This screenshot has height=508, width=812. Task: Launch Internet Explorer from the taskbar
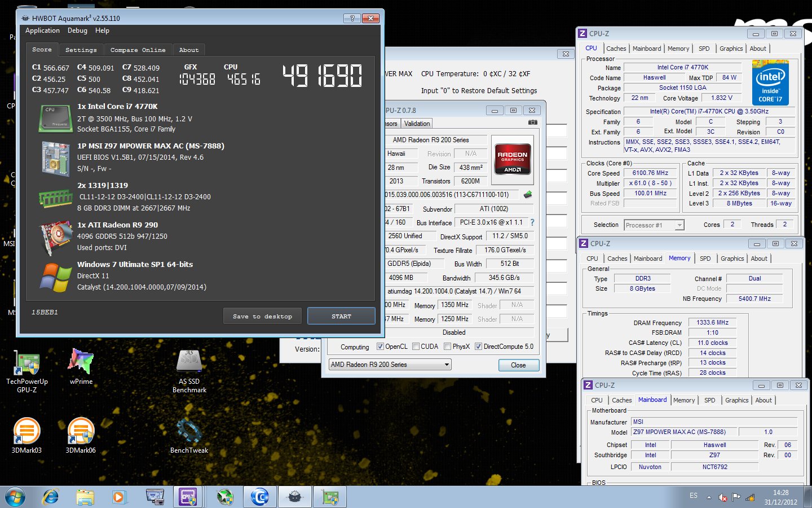51,497
